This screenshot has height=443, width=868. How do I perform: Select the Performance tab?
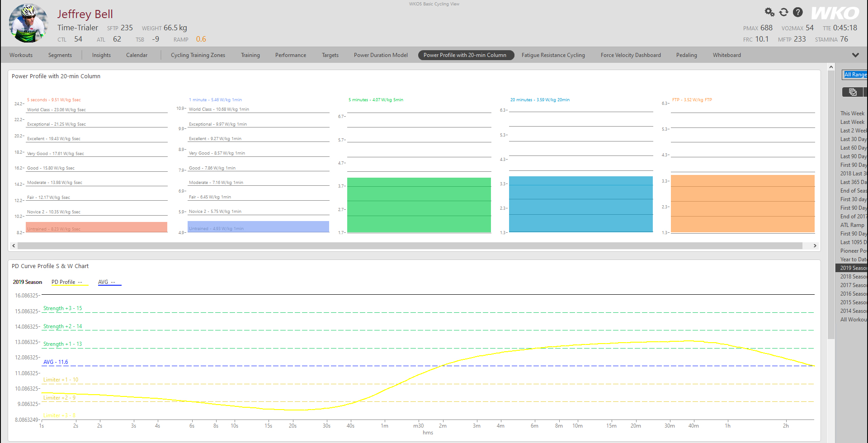(291, 55)
